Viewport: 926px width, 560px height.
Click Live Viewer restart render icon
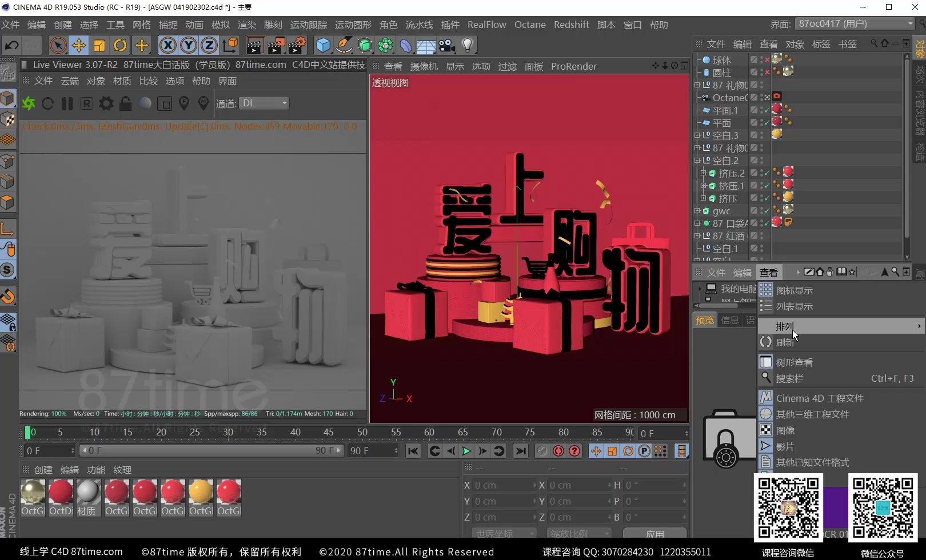(x=48, y=103)
